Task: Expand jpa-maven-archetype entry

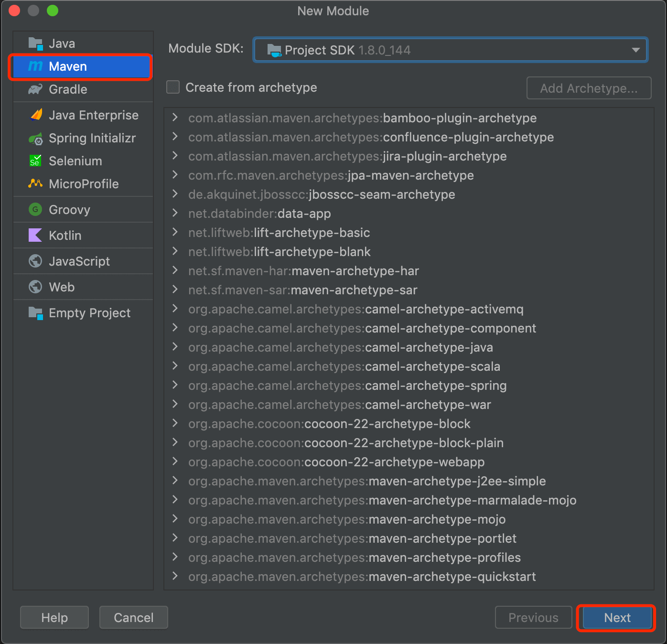Action: pos(175,175)
